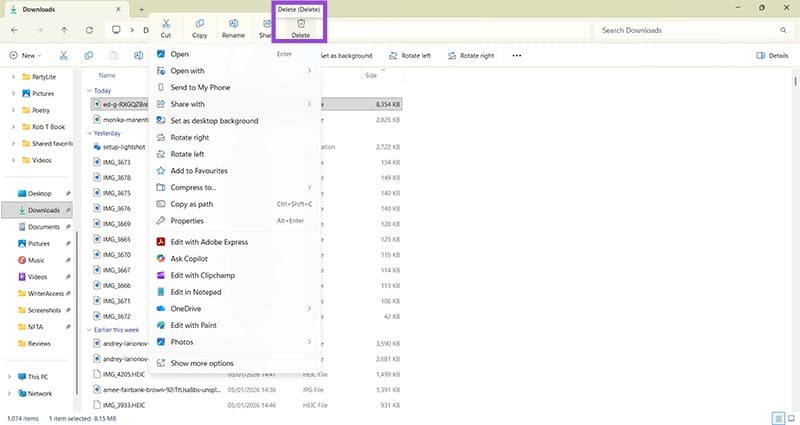The height and width of the screenshot is (425, 800).
Task: Expand the Share with submenu
Action: pyautogui.click(x=235, y=104)
